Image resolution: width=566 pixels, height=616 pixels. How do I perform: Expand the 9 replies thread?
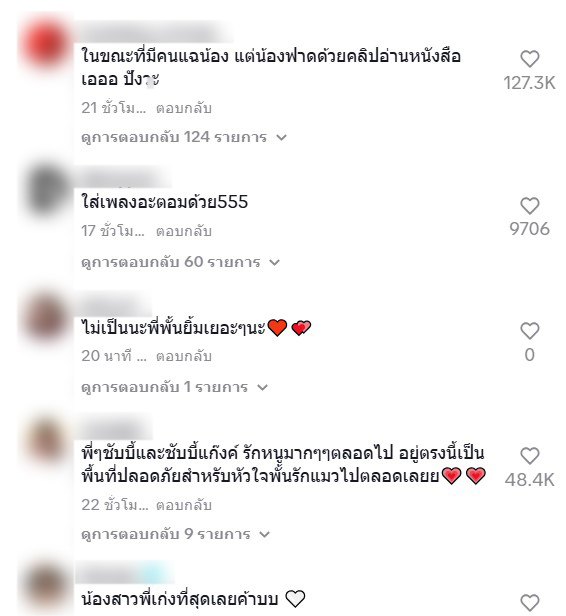point(176,534)
